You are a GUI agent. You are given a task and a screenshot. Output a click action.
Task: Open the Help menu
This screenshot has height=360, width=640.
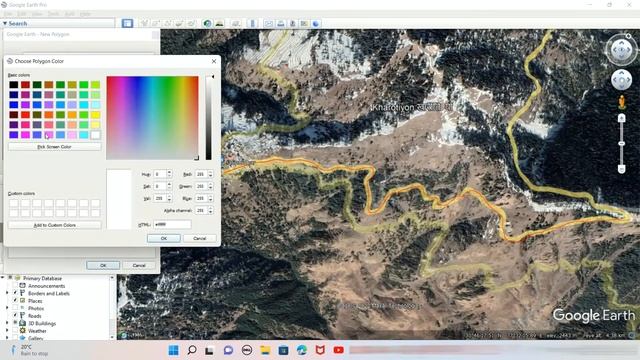coord(85,14)
